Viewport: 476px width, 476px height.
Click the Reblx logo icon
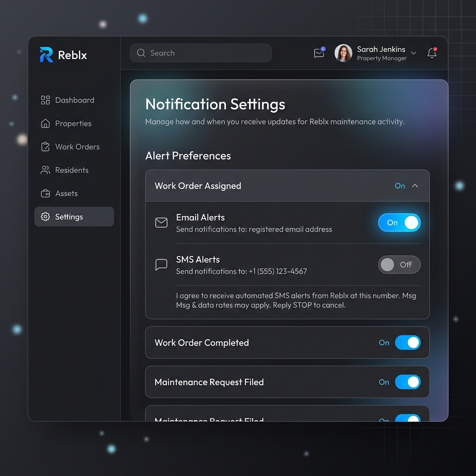tap(46, 55)
